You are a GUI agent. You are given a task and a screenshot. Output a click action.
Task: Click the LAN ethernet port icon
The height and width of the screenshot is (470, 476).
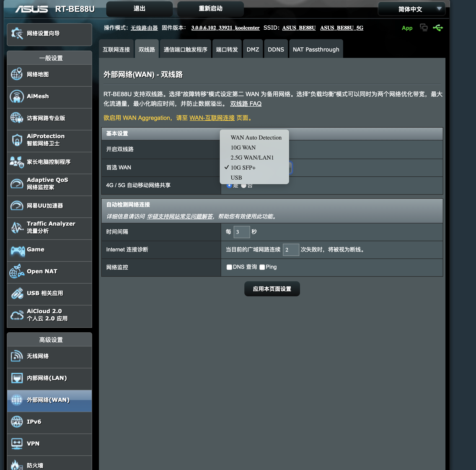tap(17, 378)
